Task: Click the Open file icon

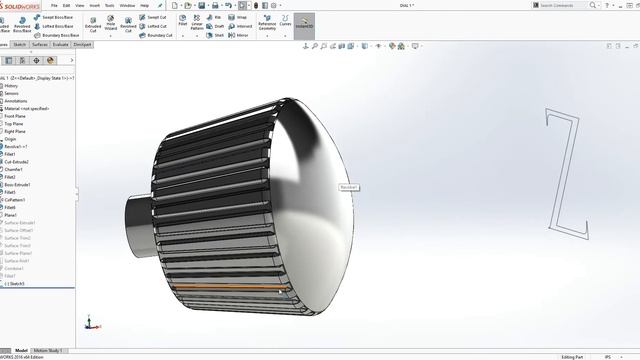Action: 188,5
